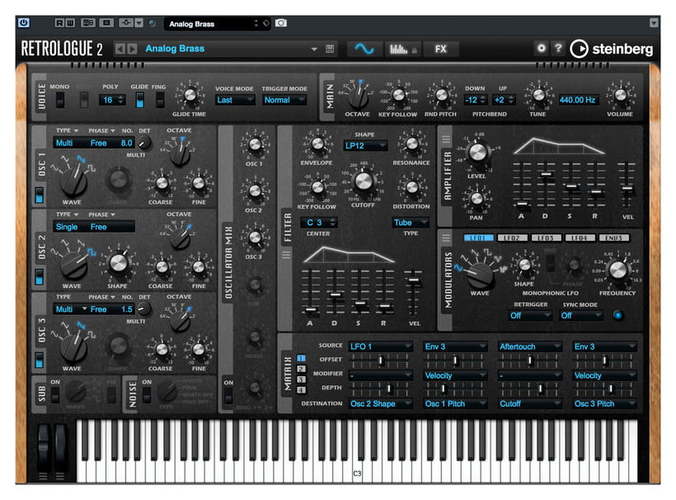
Task: Open the FX page button
Action: tap(441, 49)
